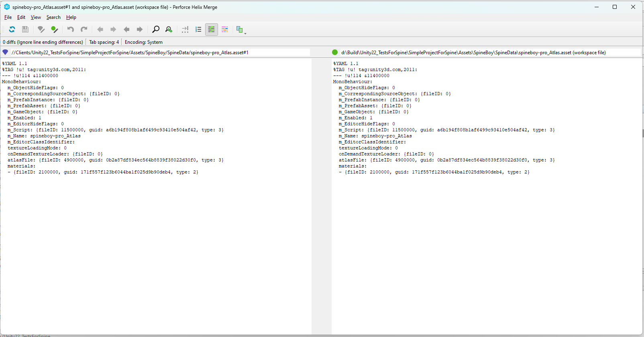Screen dimensions: 644x337
Task: Open the Edit menu
Action: tap(21, 17)
